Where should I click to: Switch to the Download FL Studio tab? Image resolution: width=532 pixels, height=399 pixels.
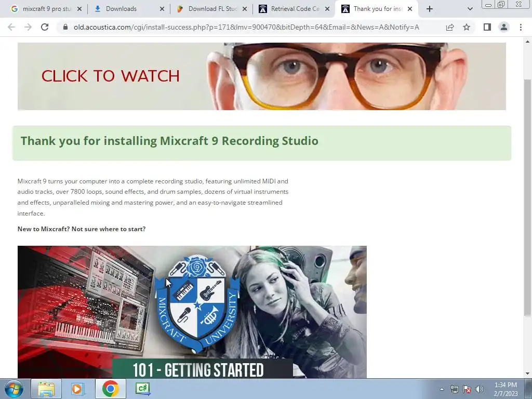[212, 9]
